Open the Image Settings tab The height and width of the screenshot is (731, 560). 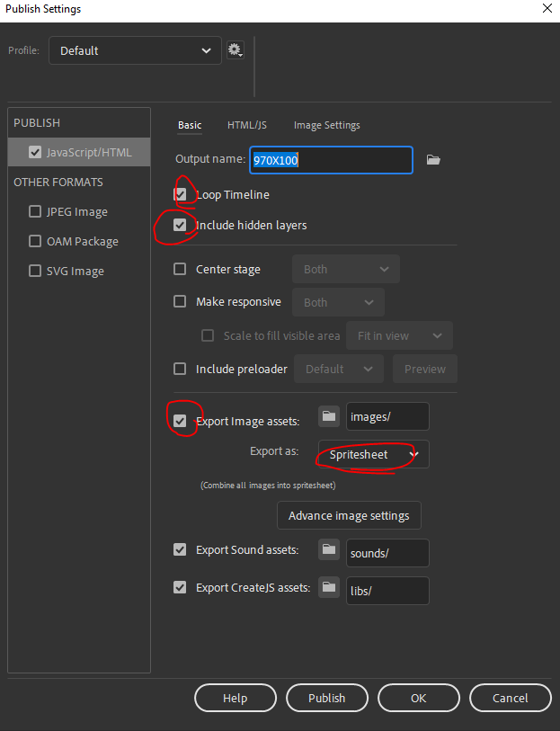click(x=326, y=125)
